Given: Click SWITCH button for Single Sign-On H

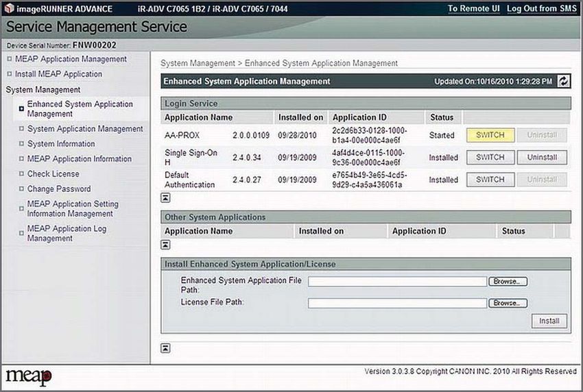Looking at the screenshot, I should pyautogui.click(x=490, y=157).
